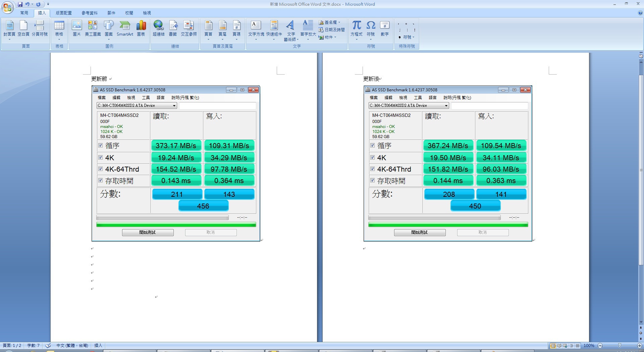Click the page count 頁面: 1/2 indicator

coord(12,346)
